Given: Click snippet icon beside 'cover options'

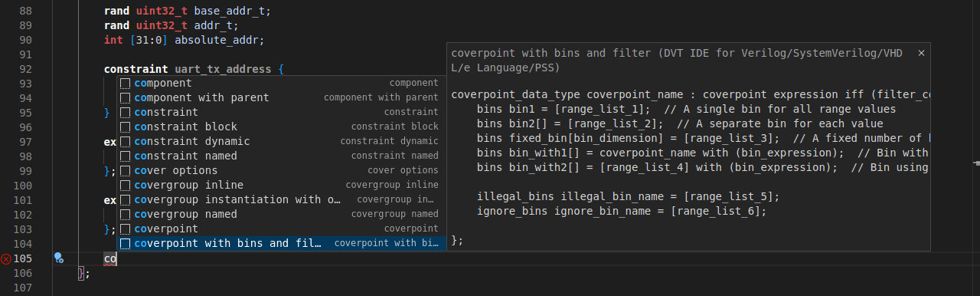Looking at the screenshot, I should pyautogui.click(x=125, y=170).
